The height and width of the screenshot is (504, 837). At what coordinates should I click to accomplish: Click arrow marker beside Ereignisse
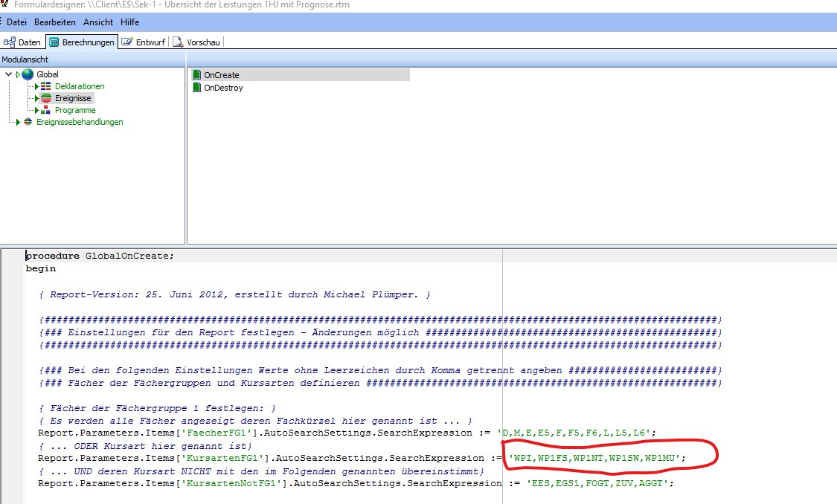(37, 98)
